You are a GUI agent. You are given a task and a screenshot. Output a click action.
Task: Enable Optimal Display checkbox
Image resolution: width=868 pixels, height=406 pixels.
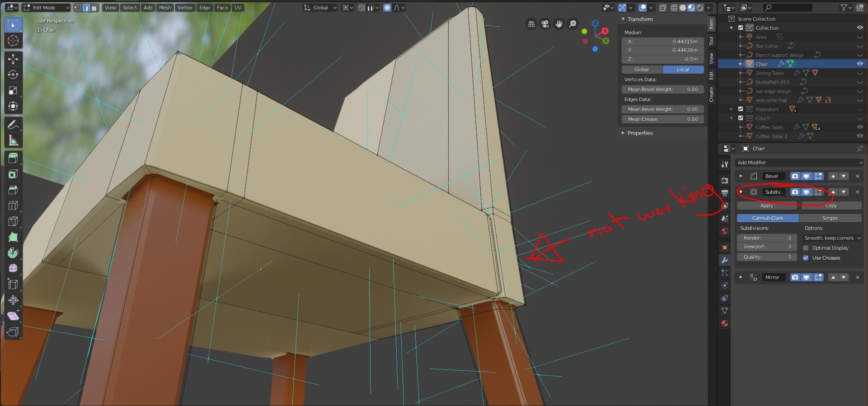coord(806,248)
